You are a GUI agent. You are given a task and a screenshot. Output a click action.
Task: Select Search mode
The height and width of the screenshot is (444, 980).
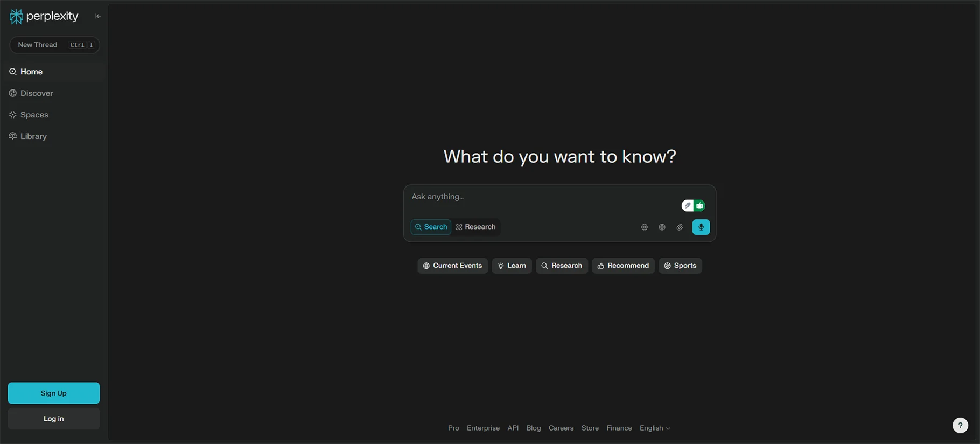431,227
